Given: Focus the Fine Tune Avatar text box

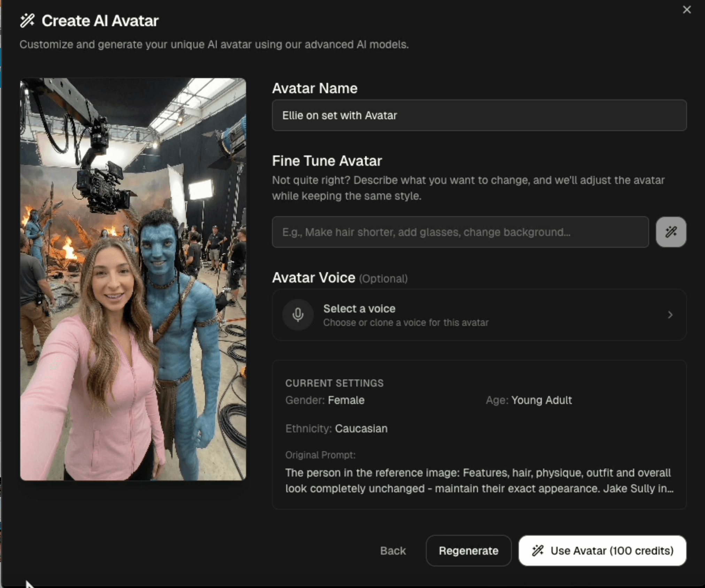Looking at the screenshot, I should tap(460, 232).
